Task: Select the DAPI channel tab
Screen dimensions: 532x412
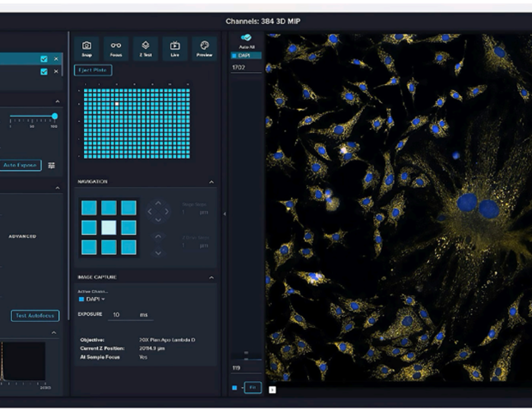Action: click(x=246, y=56)
